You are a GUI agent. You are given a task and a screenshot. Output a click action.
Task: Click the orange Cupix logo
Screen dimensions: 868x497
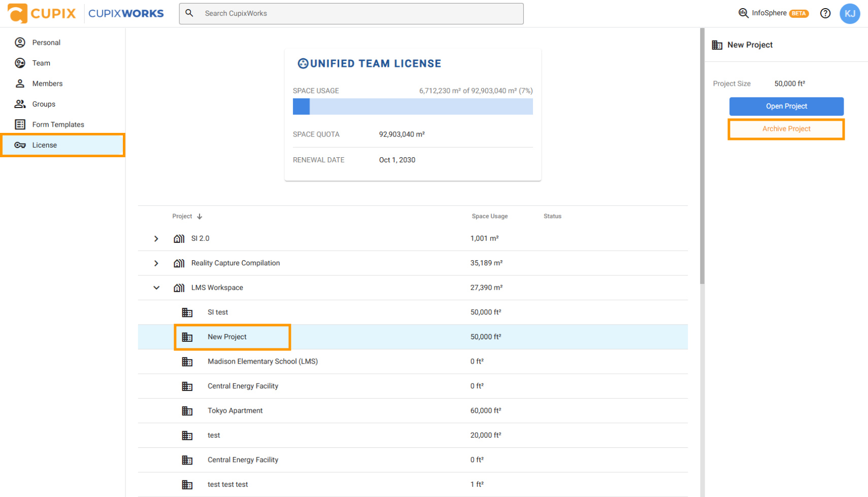tap(42, 13)
